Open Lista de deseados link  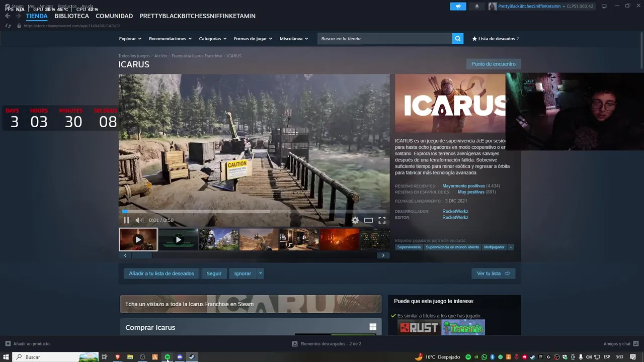coord(495,39)
